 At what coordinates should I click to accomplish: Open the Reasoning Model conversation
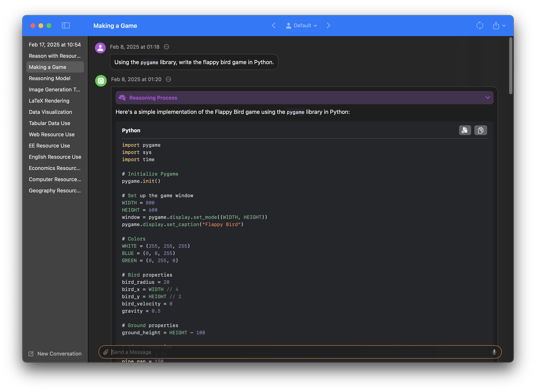click(x=55, y=78)
